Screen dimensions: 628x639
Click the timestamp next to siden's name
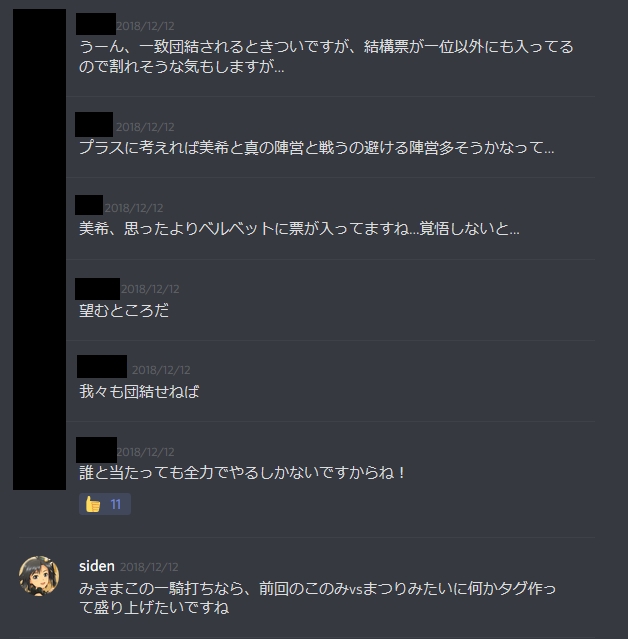point(149,567)
